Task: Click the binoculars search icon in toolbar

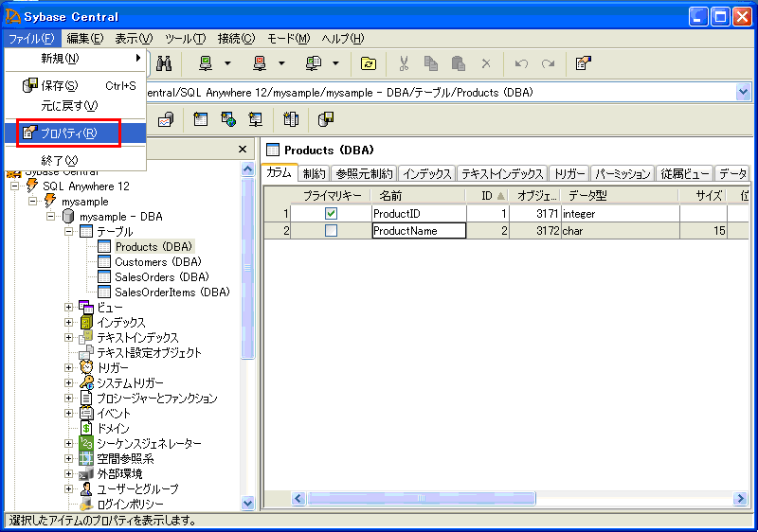Action: [x=163, y=63]
